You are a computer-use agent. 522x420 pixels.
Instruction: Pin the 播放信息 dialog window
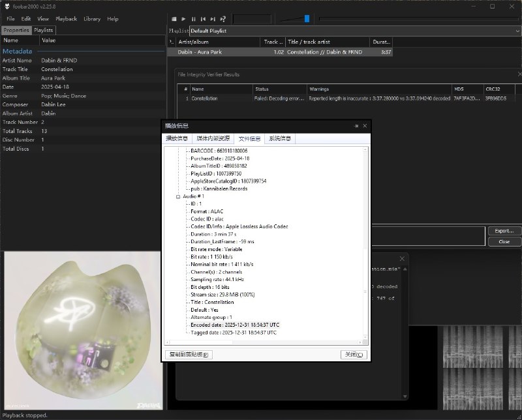click(x=356, y=126)
